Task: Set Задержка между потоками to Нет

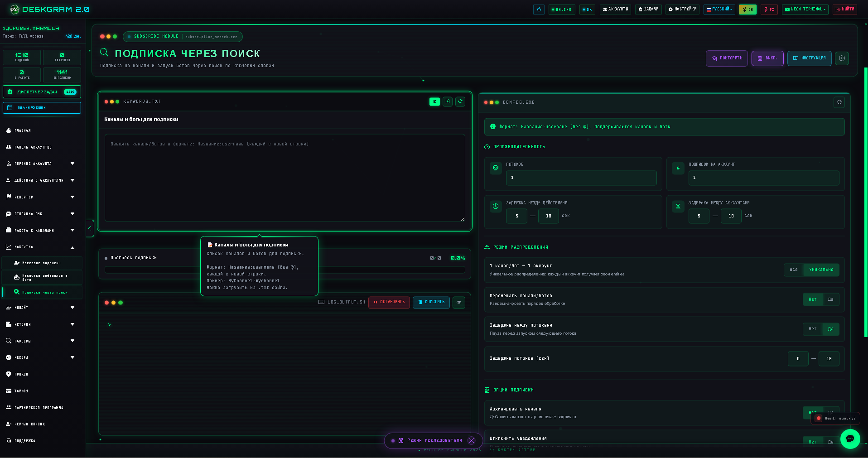Action: point(812,329)
